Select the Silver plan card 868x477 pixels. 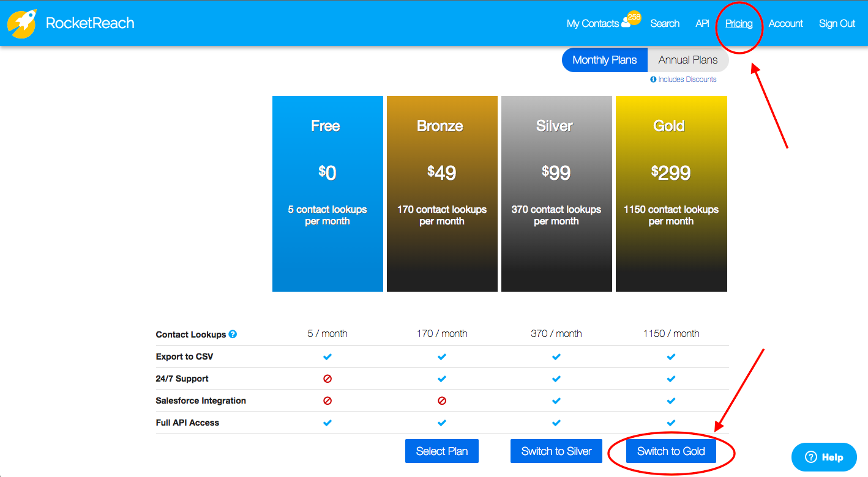556,193
